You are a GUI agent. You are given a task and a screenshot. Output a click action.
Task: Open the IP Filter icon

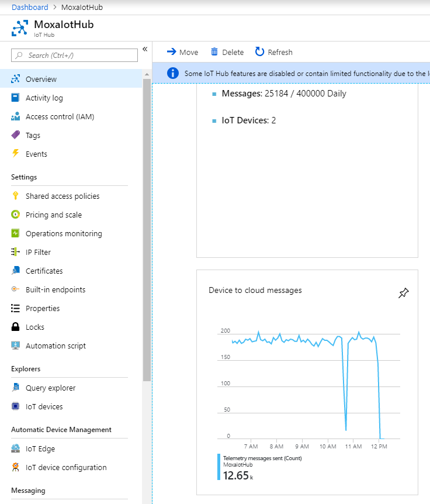click(x=16, y=252)
